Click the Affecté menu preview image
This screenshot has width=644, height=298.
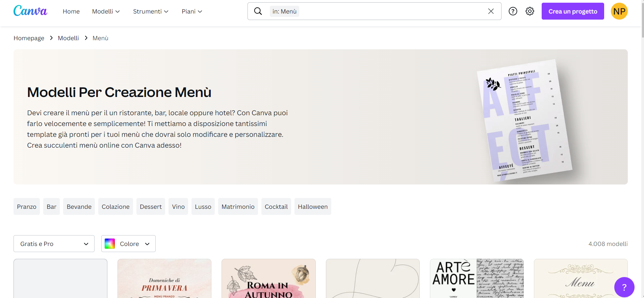point(524,120)
